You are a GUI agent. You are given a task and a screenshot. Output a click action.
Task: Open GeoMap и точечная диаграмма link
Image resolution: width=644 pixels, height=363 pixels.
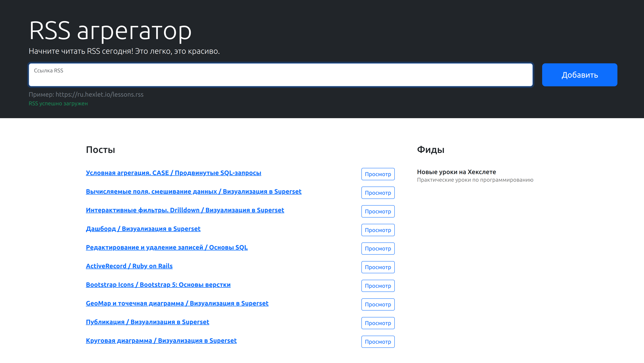click(177, 303)
